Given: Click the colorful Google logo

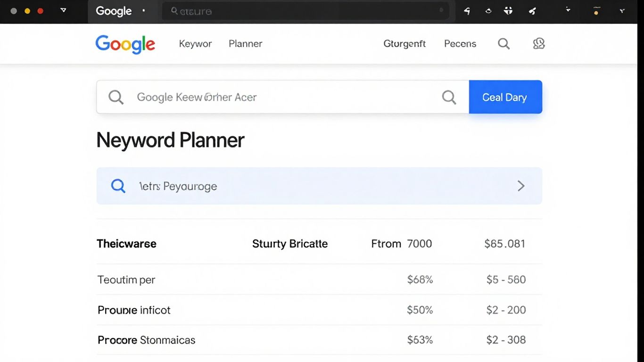Looking at the screenshot, I should (125, 44).
